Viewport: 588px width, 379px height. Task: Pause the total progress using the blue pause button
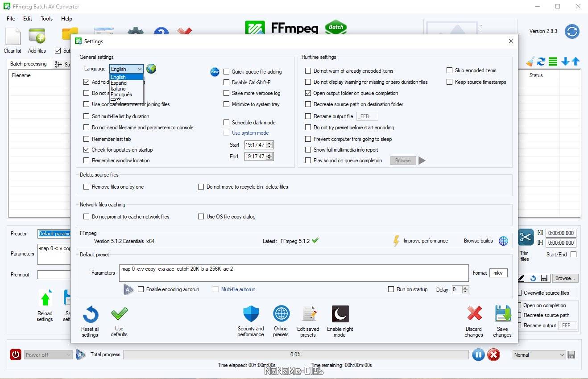click(x=478, y=355)
